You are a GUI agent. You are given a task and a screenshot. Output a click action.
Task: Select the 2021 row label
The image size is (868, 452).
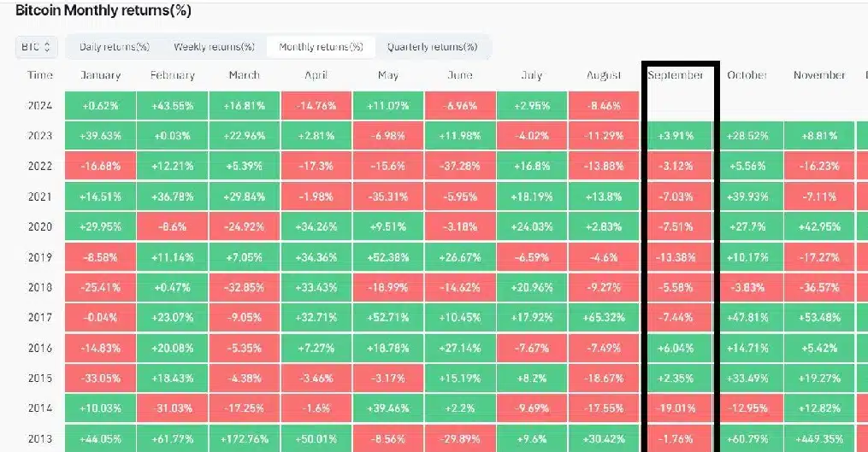(40, 197)
